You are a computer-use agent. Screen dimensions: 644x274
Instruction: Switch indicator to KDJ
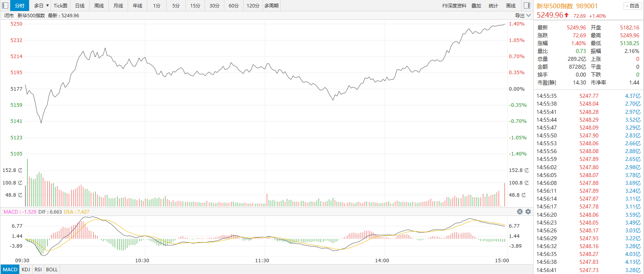point(26,269)
